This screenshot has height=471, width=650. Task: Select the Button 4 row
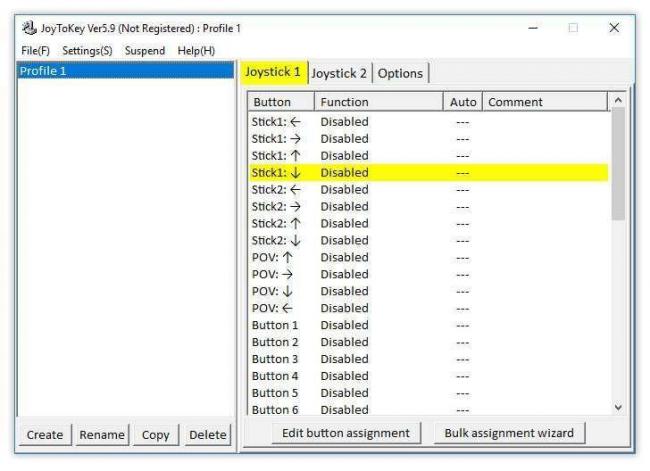click(x=429, y=376)
